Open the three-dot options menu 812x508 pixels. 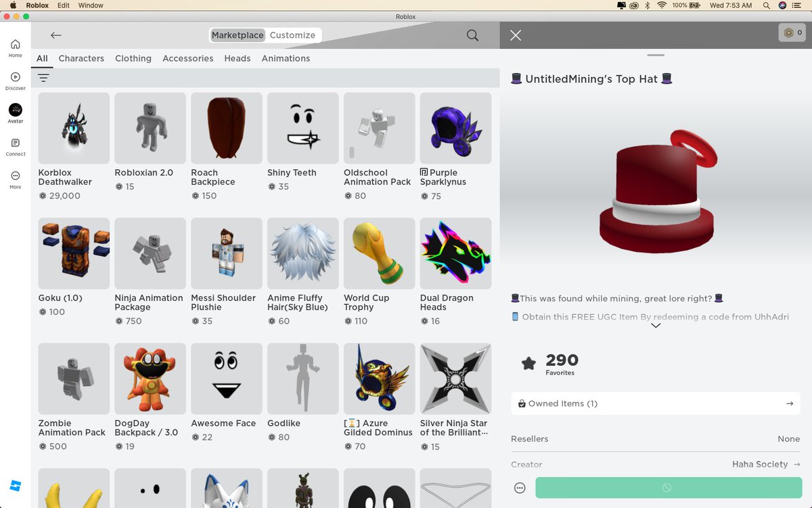pos(520,488)
